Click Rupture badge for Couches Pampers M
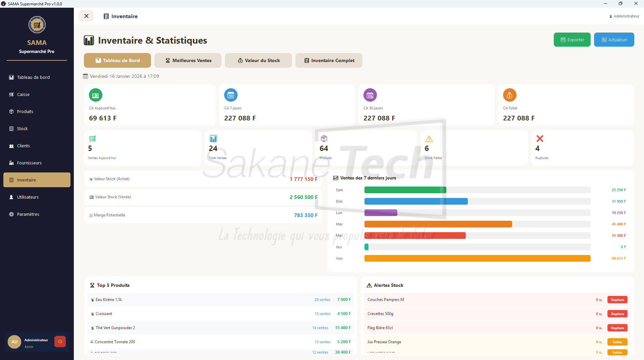This screenshot has height=360, width=644. click(x=617, y=300)
